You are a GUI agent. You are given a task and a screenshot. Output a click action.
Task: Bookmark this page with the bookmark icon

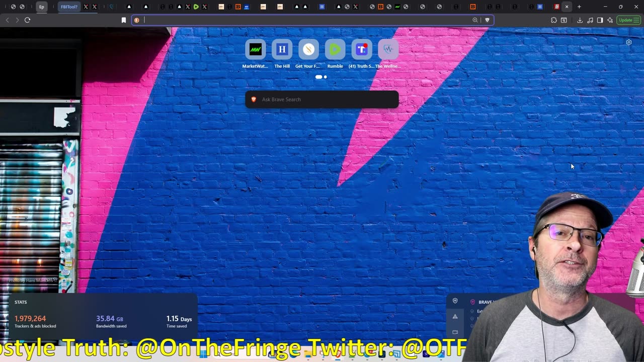tap(124, 20)
